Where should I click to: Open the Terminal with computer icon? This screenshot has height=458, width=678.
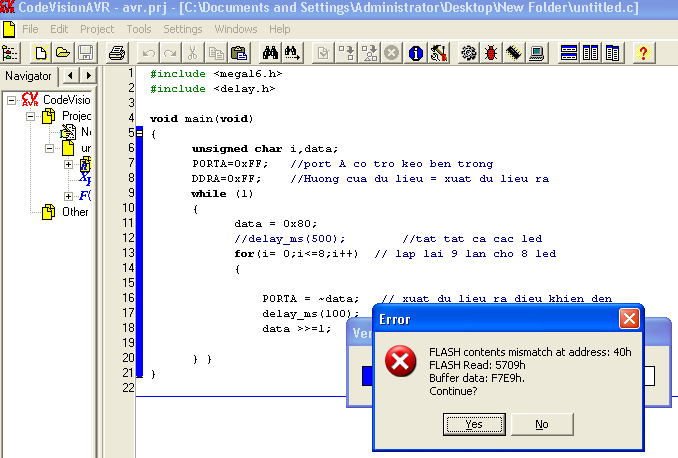click(x=536, y=53)
